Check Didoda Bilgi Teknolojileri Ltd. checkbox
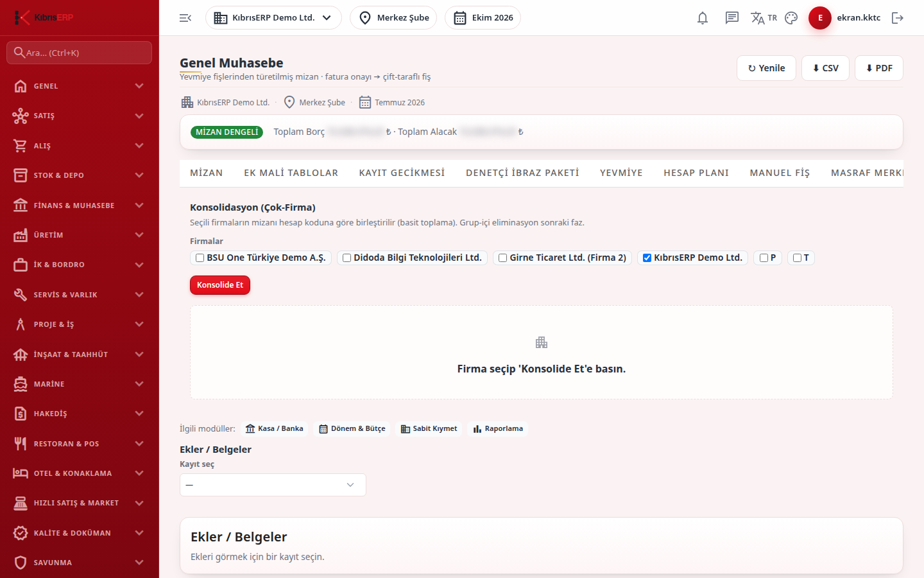This screenshot has height=578, width=924. click(347, 258)
